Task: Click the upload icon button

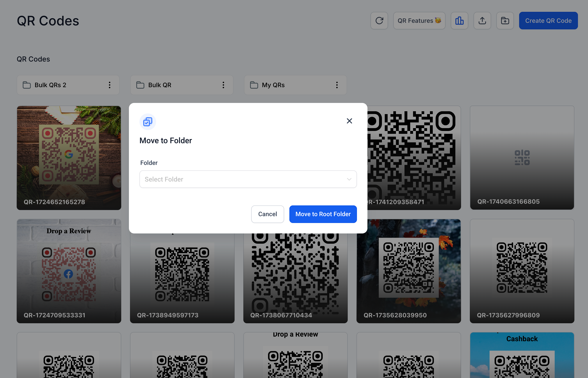Action: [482, 21]
